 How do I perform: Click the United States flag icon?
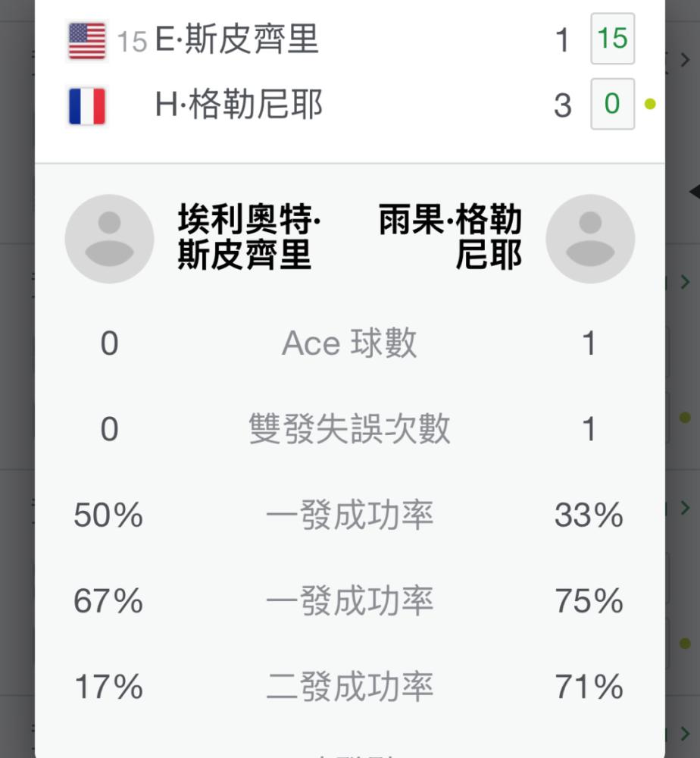coord(87,41)
